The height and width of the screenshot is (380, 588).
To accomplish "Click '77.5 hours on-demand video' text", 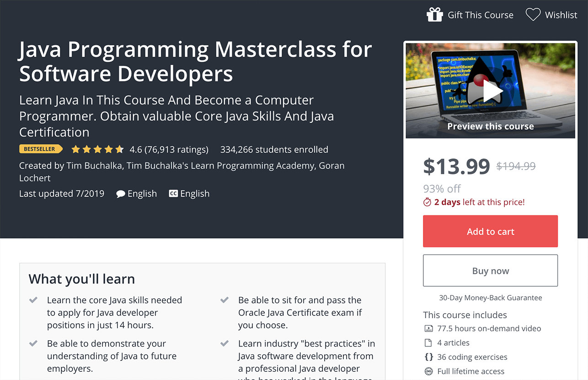I will point(489,328).
